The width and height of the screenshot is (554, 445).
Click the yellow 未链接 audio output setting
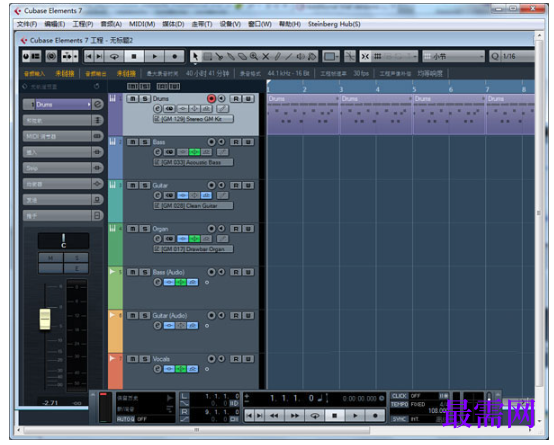[x=126, y=74]
